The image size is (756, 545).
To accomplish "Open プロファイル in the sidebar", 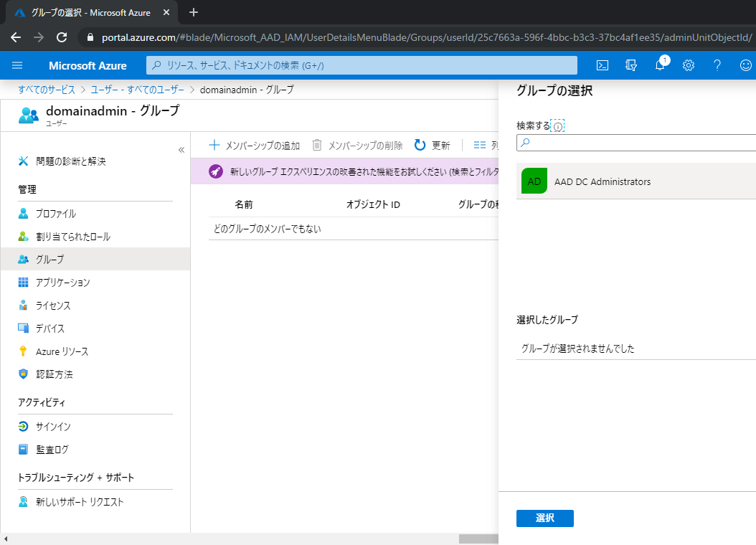I will point(95,214).
